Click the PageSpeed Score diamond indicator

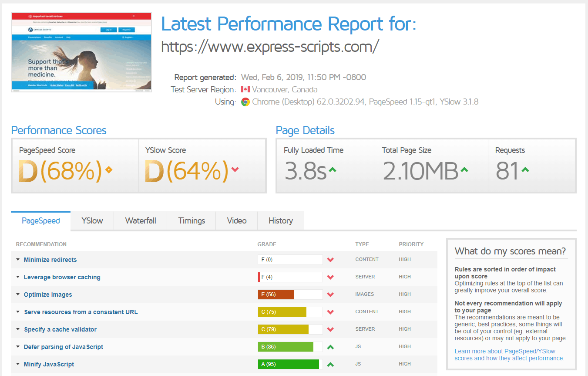coord(109,170)
